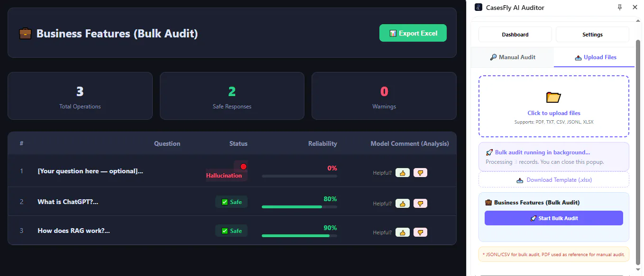Click the folder upload icon
The width and height of the screenshot is (644, 276).
(x=553, y=98)
